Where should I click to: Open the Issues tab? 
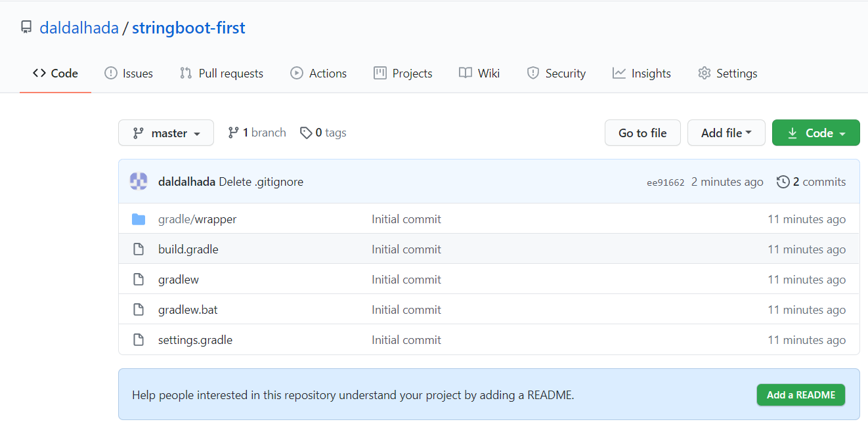click(129, 74)
